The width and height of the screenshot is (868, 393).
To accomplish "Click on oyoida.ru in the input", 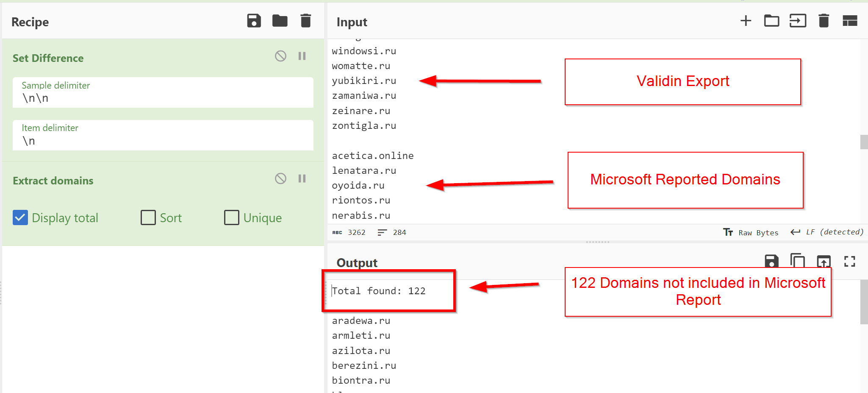I will 358,185.
